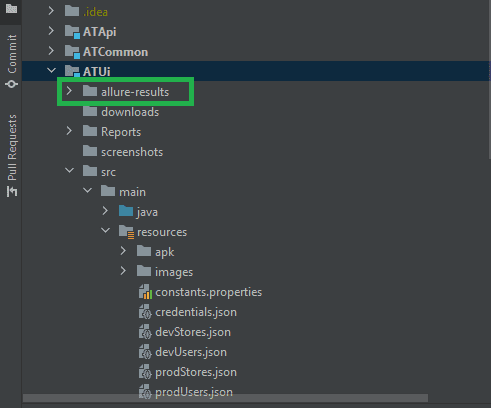Expand the ATCommon module

click(51, 51)
